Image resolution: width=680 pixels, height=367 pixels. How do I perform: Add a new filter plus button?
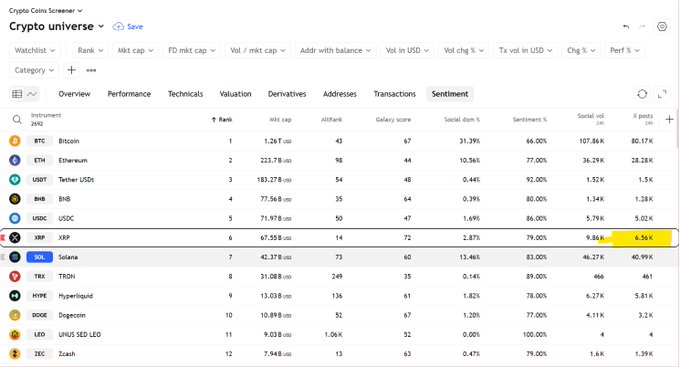(x=72, y=70)
